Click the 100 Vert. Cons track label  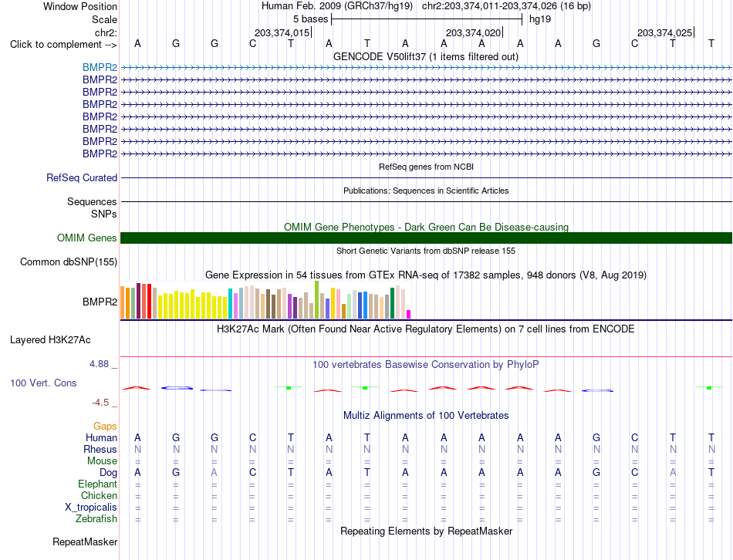[43, 383]
